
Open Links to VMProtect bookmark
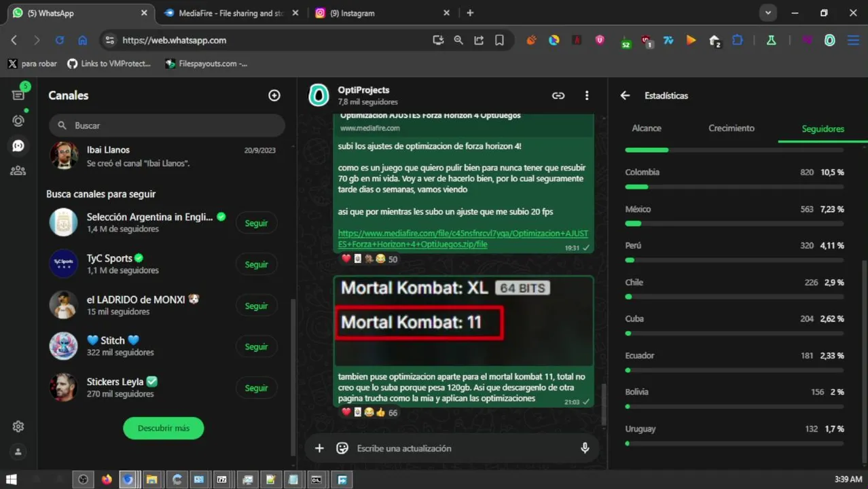tap(109, 63)
